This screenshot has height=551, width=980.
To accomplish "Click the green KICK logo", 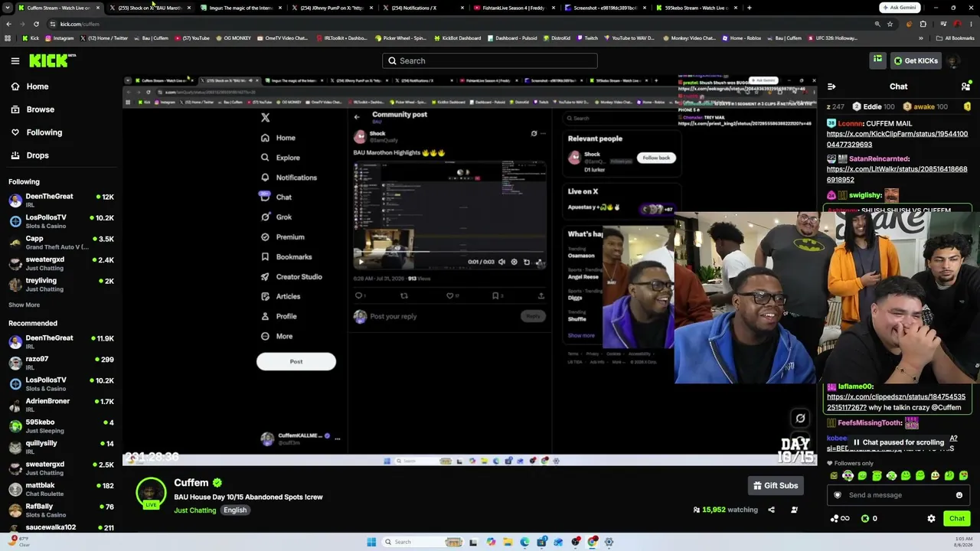I will 53,60.
